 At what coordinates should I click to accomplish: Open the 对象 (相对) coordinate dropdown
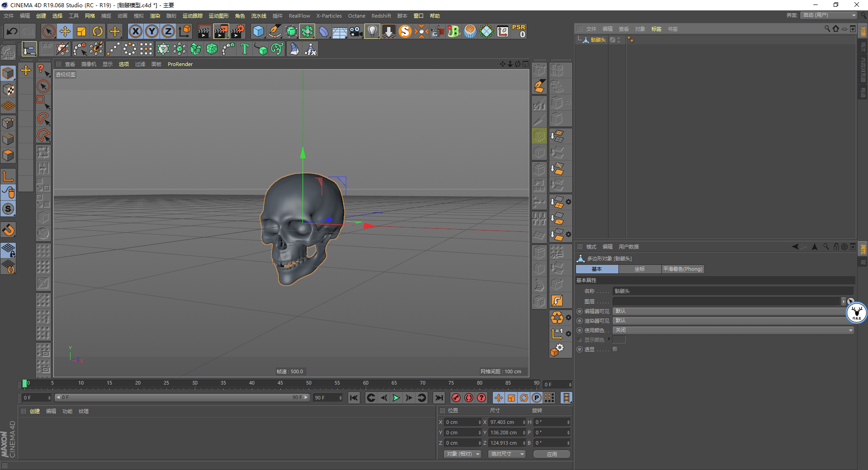[x=462, y=454]
